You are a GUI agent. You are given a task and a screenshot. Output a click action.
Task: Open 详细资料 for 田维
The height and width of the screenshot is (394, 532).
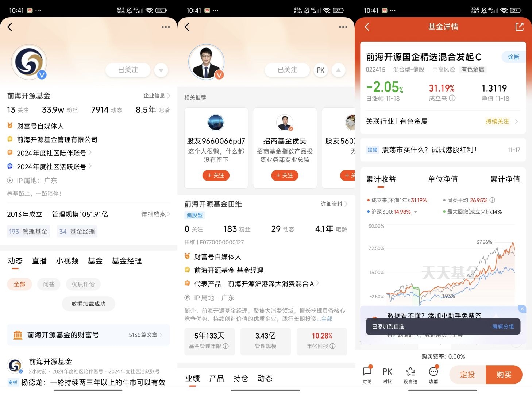click(334, 204)
